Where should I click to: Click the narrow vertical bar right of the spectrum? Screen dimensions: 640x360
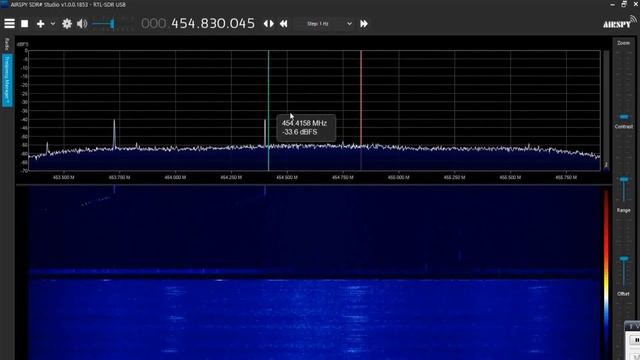(606, 110)
